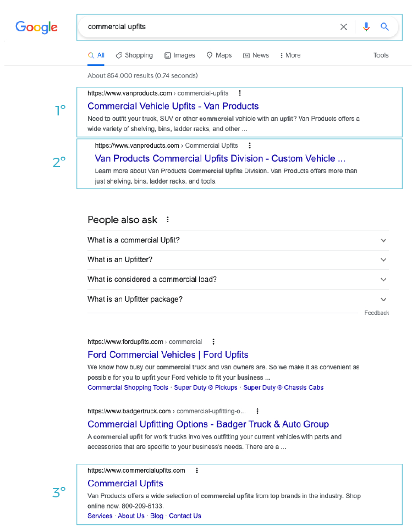Image resolution: width=412 pixels, height=532 pixels.
Task: Clear the search box with X icon
Action: tap(344, 27)
